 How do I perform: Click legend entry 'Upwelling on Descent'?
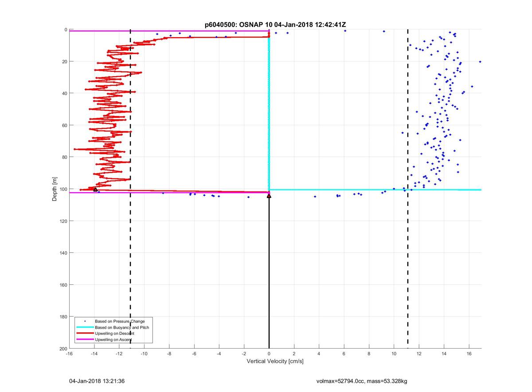tap(115, 333)
